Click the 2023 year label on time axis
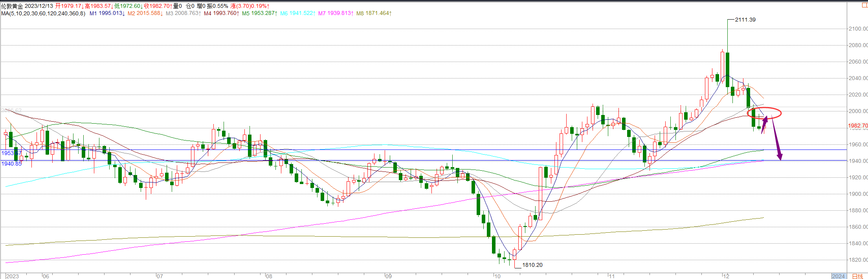Screen dimensions: 868x279 (x=13, y=276)
